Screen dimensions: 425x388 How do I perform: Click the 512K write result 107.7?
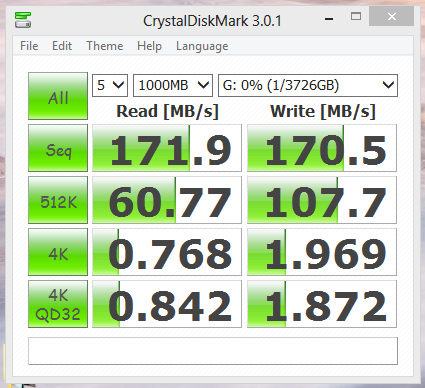(x=322, y=200)
